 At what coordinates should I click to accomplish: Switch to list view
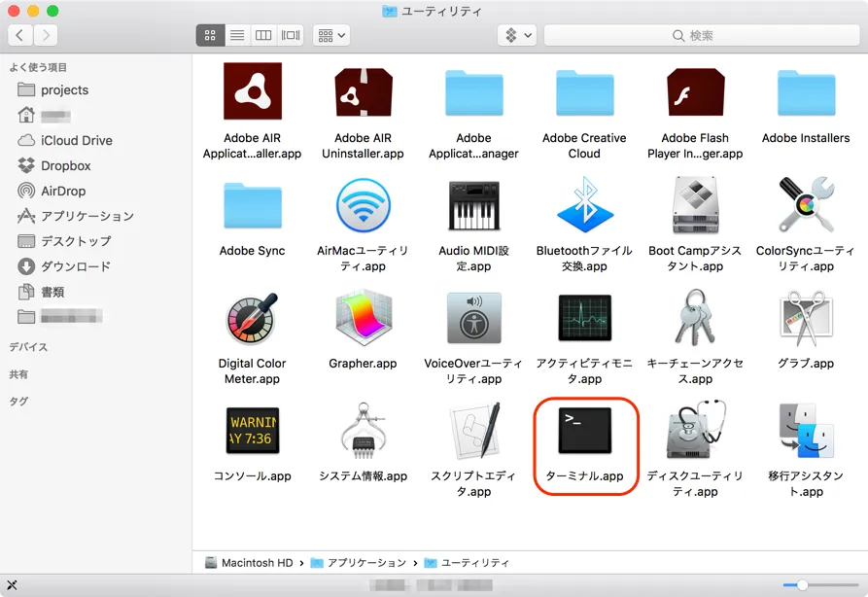pyautogui.click(x=237, y=35)
